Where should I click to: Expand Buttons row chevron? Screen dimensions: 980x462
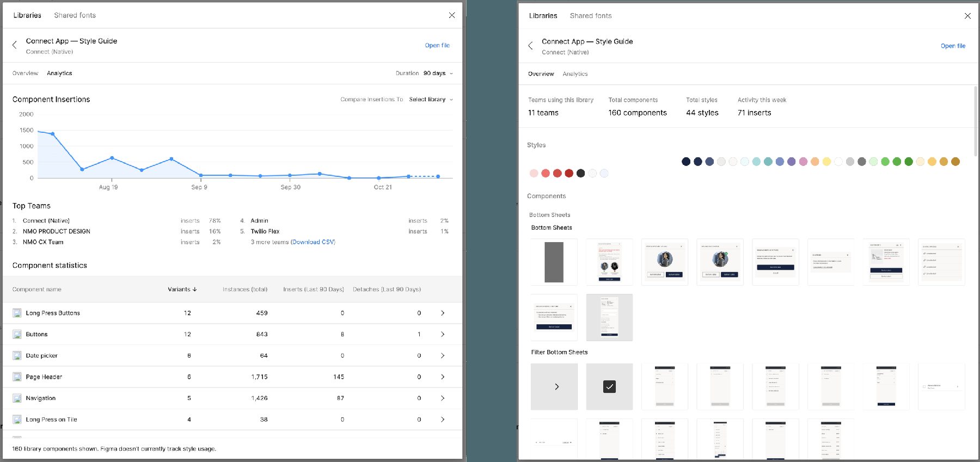[443, 334]
